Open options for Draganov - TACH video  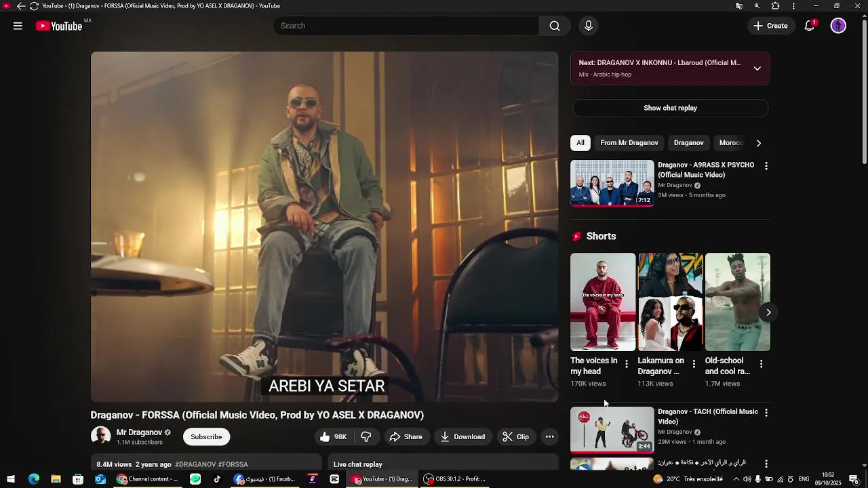[x=766, y=413]
